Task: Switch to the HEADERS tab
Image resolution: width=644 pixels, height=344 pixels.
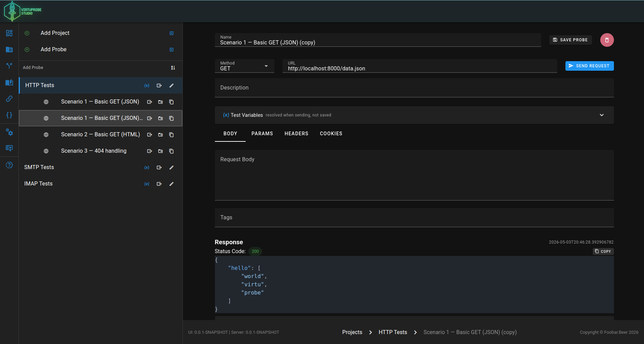Action: click(x=297, y=134)
